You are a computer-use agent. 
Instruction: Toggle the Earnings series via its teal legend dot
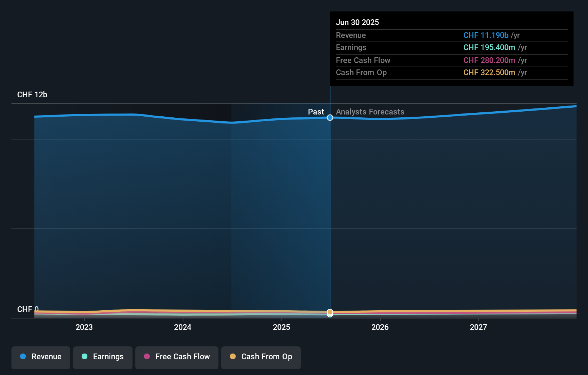84,357
